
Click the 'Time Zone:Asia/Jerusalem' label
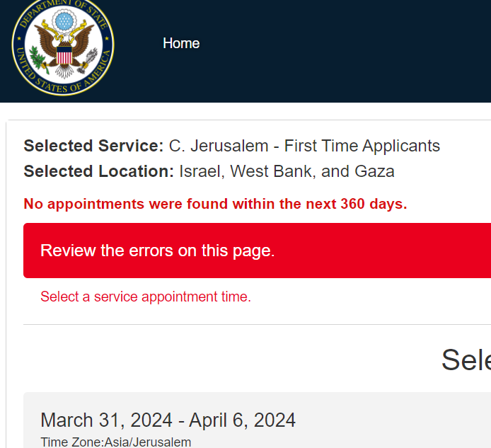(x=116, y=442)
